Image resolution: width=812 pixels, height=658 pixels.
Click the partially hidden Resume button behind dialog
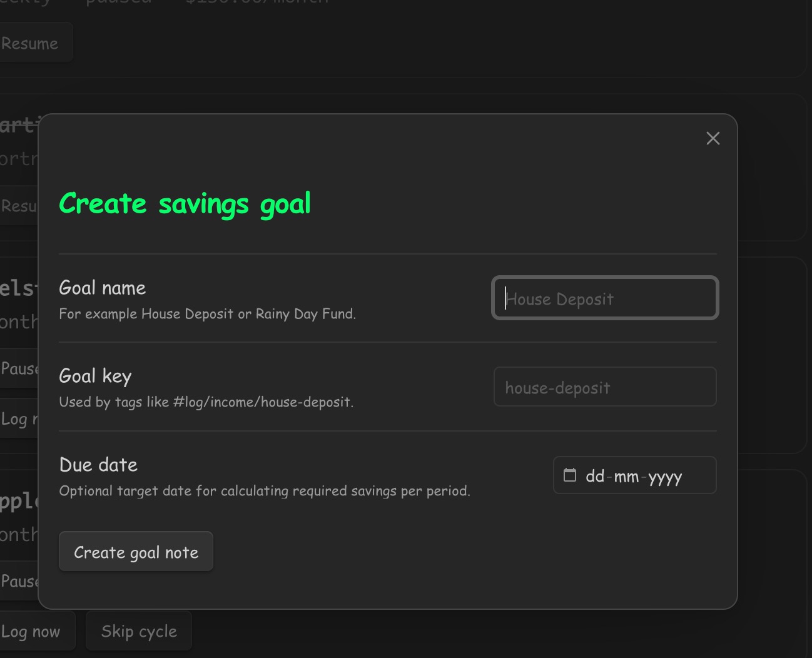pyautogui.click(x=19, y=206)
